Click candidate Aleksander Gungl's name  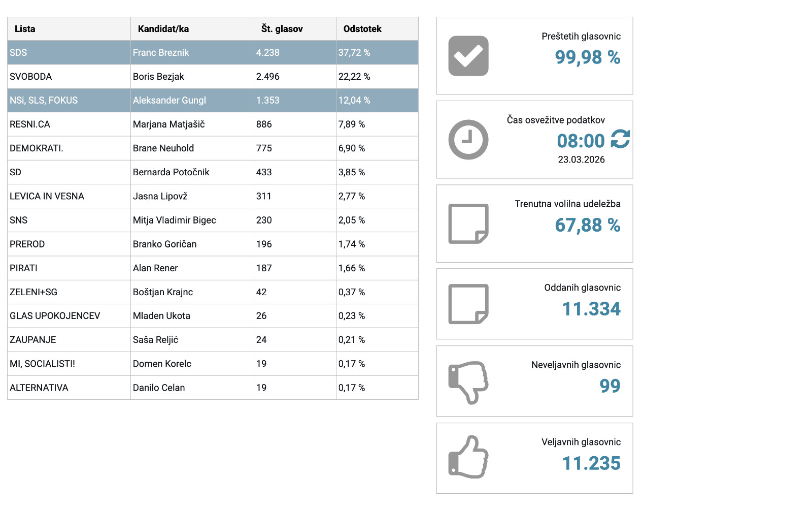tap(170, 101)
